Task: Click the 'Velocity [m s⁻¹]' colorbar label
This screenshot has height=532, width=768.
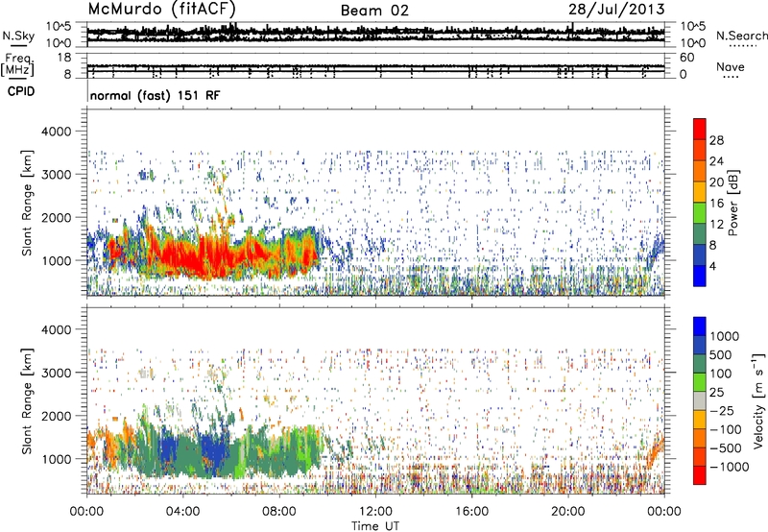Action: click(x=758, y=400)
